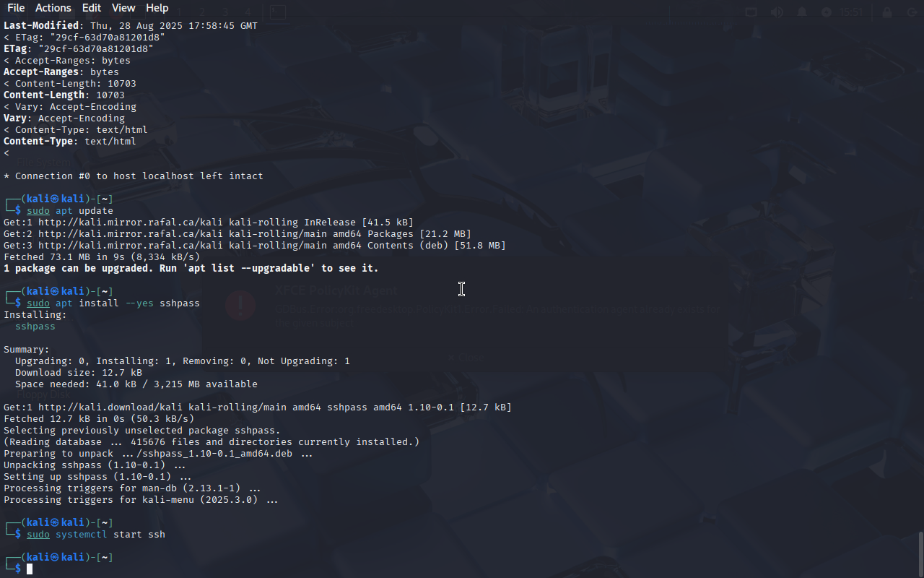Open the Help menu

tap(157, 8)
